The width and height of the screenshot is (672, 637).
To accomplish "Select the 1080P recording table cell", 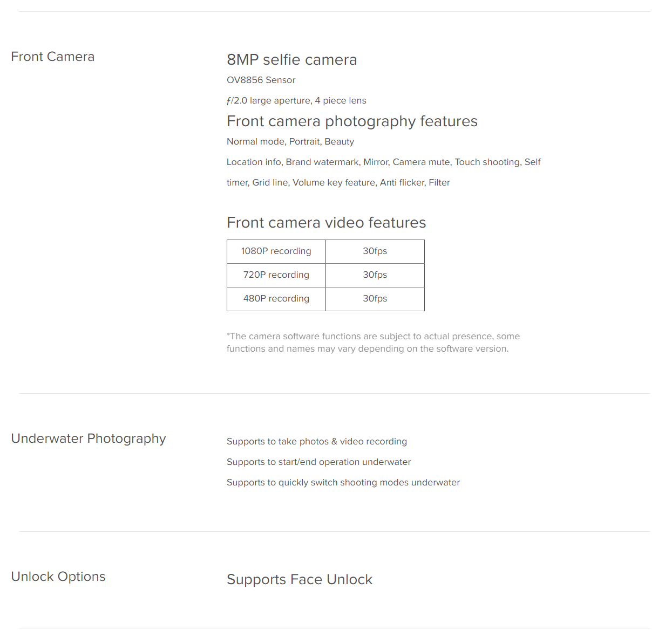I will click(276, 251).
